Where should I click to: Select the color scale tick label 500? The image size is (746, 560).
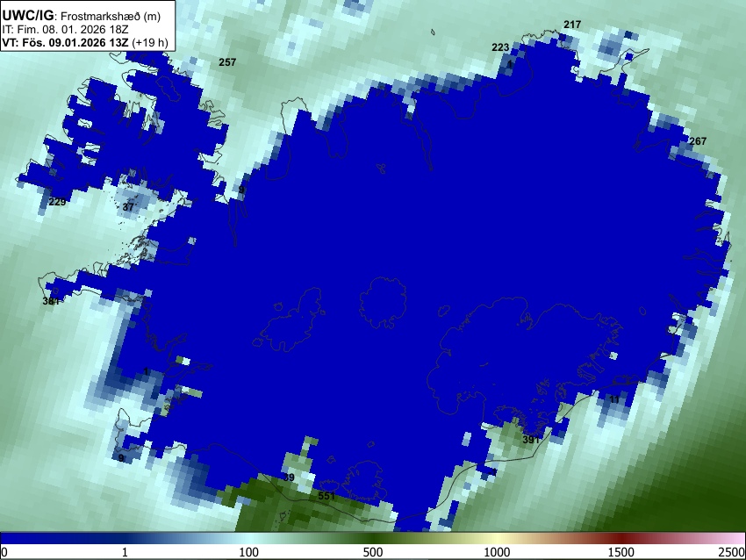click(x=373, y=552)
